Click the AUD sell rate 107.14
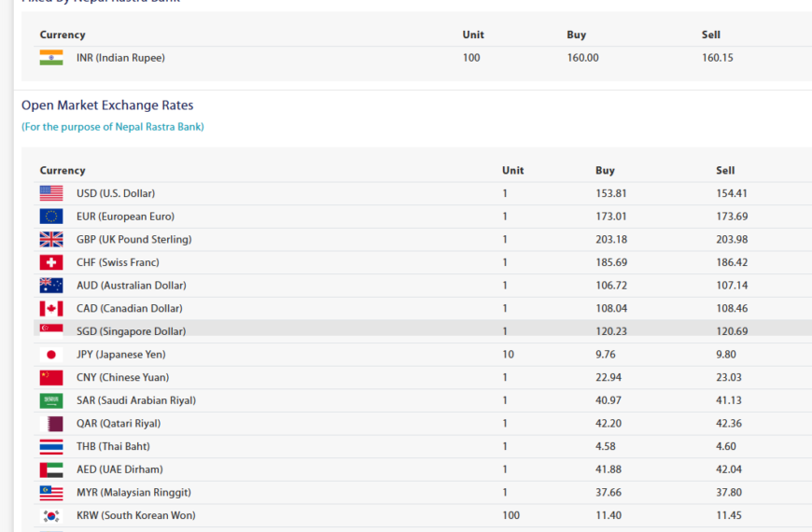Image resolution: width=812 pixels, height=532 pixels. tap(732, 286)
